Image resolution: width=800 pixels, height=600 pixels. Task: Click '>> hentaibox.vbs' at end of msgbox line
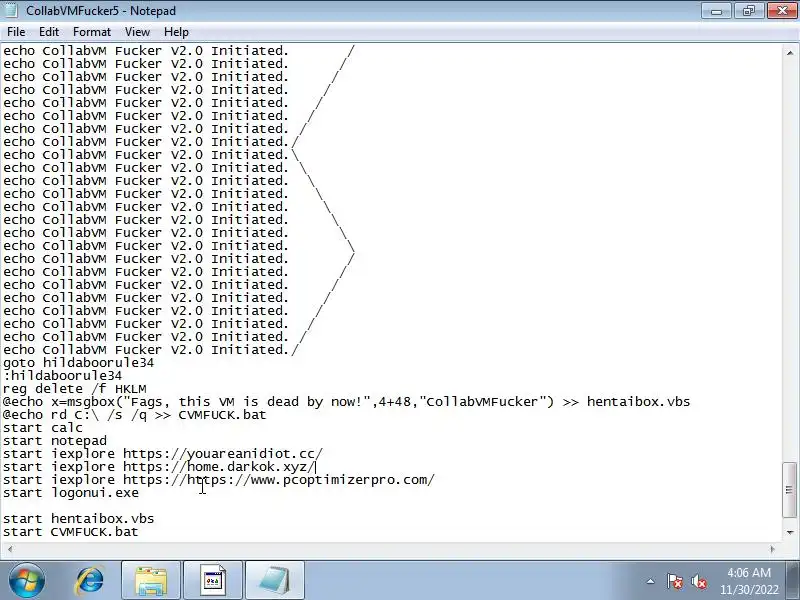(x=626, y=402)
